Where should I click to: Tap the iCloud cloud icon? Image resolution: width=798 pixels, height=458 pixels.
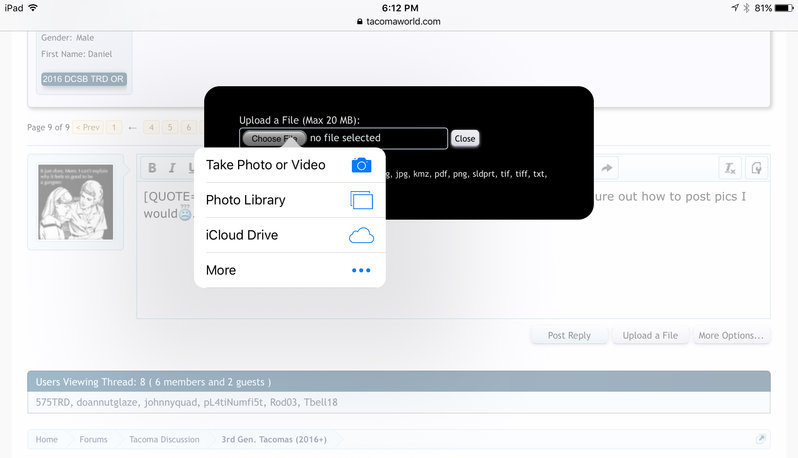[x=361, y=235]
